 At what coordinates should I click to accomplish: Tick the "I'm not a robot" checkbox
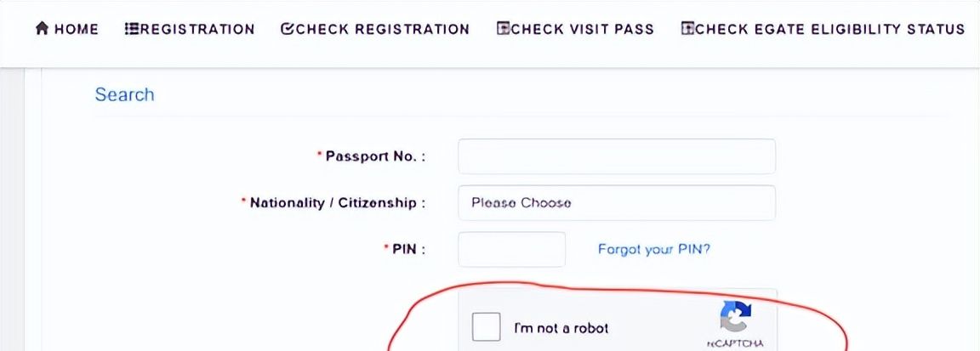point(487,327)
